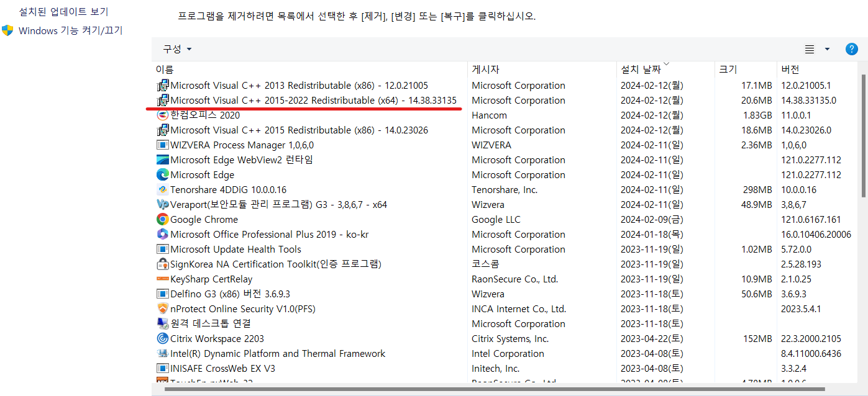Click the 원격 데스크톱 연결 icon
The height and width of the screenshot is (396, 868).
[x=162, y=323]
